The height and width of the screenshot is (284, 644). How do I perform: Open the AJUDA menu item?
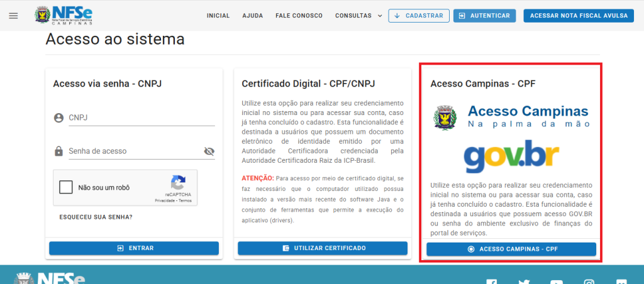tap(253, 16)
